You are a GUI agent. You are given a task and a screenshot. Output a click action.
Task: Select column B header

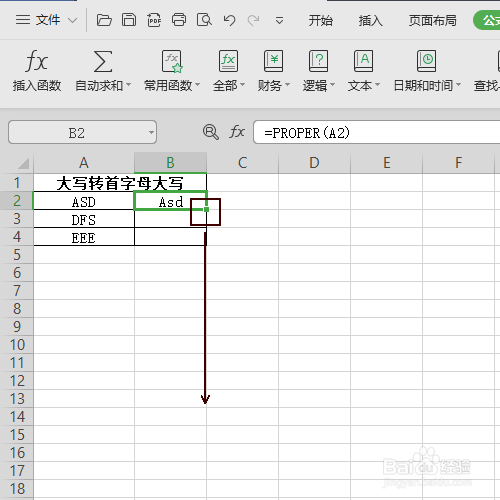tap(170, 163)
